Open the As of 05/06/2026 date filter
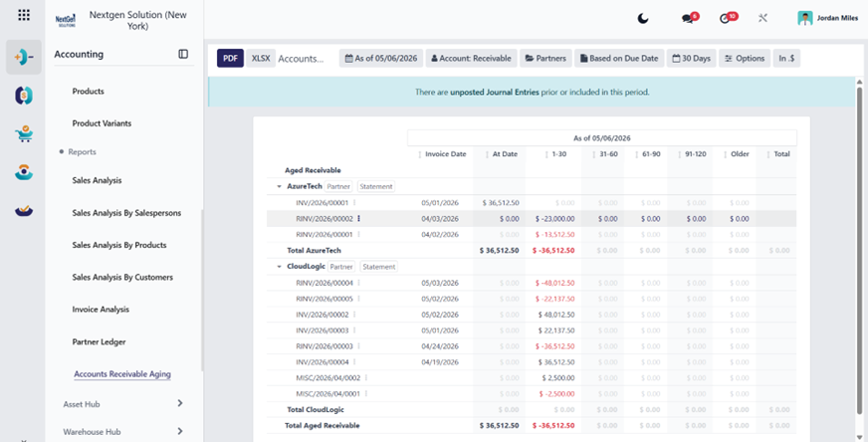 tap(381, 58)
